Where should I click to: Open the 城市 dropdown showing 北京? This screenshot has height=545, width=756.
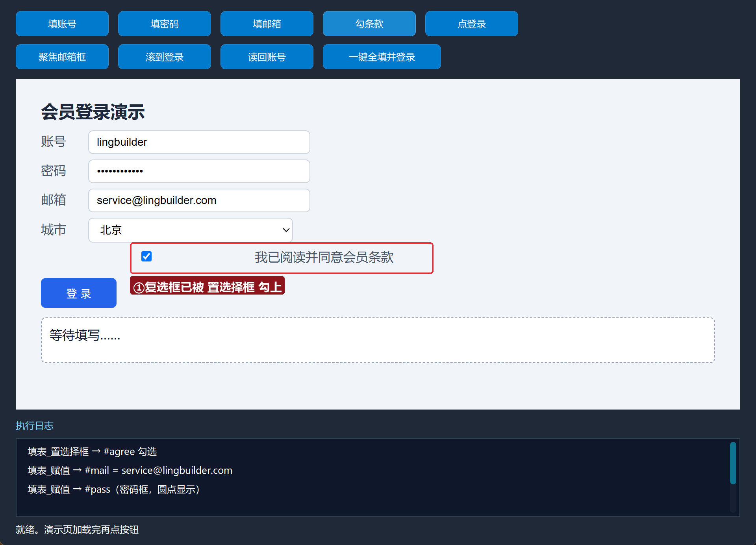[x=191, y=230]
